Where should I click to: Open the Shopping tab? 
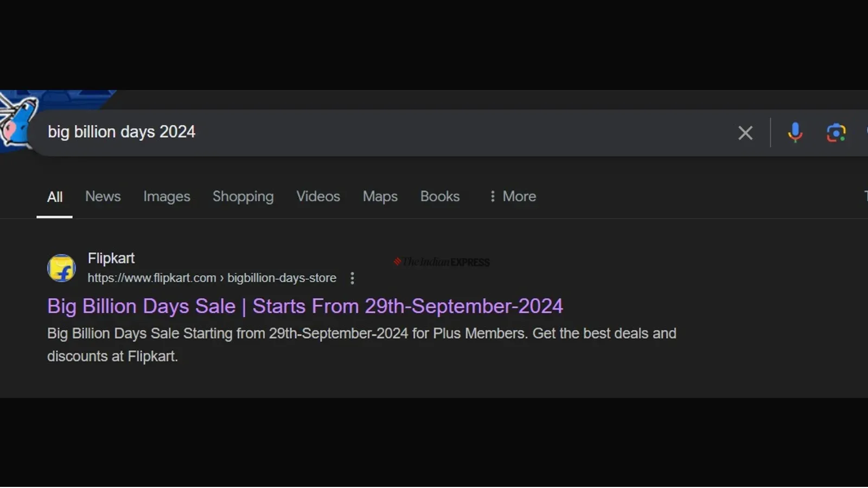click(x=243, y=196)
